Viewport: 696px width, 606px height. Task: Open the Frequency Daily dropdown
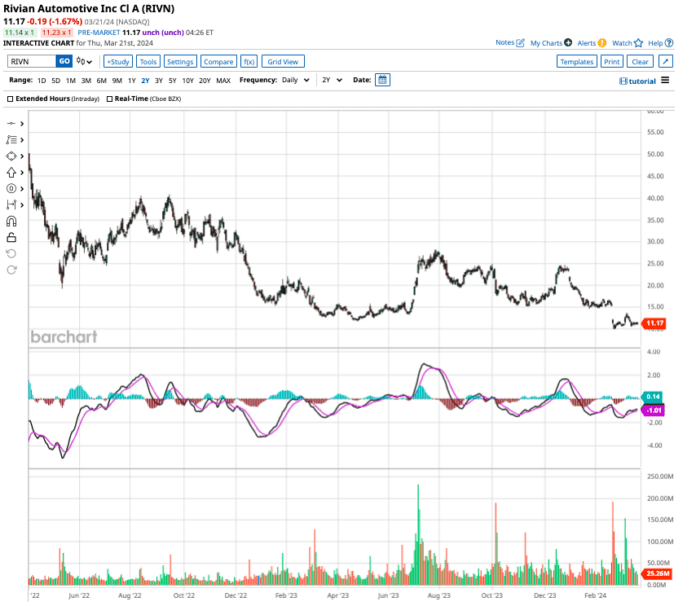[295, 80]
